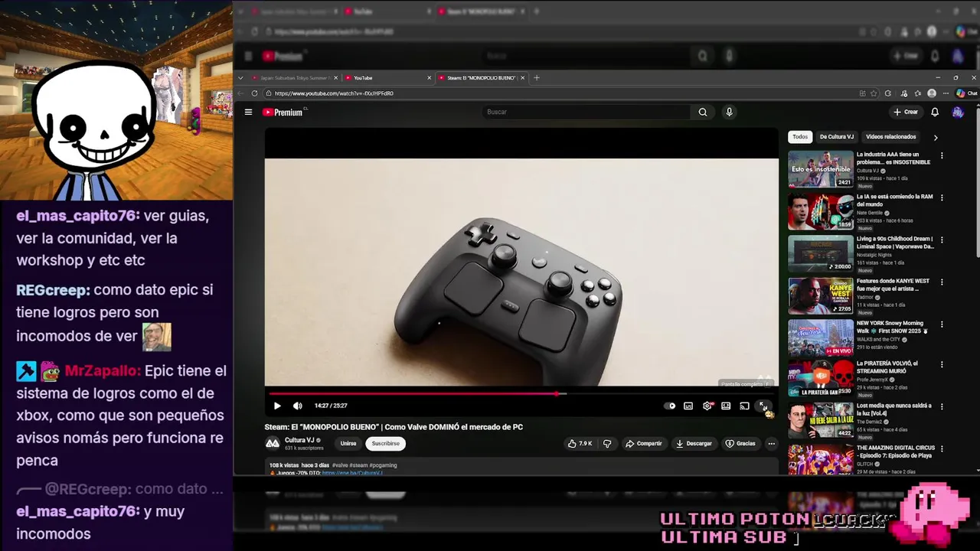The width and height of the screenshot is (980, 551).
Task: Open browser profile avatar icon
Action: (932, 93)
